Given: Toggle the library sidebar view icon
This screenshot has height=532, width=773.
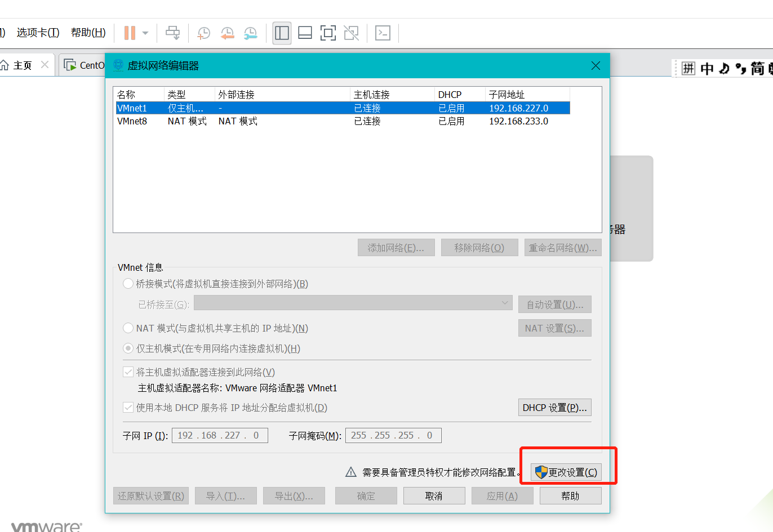Looking at the screenshot, I should 282,33.
